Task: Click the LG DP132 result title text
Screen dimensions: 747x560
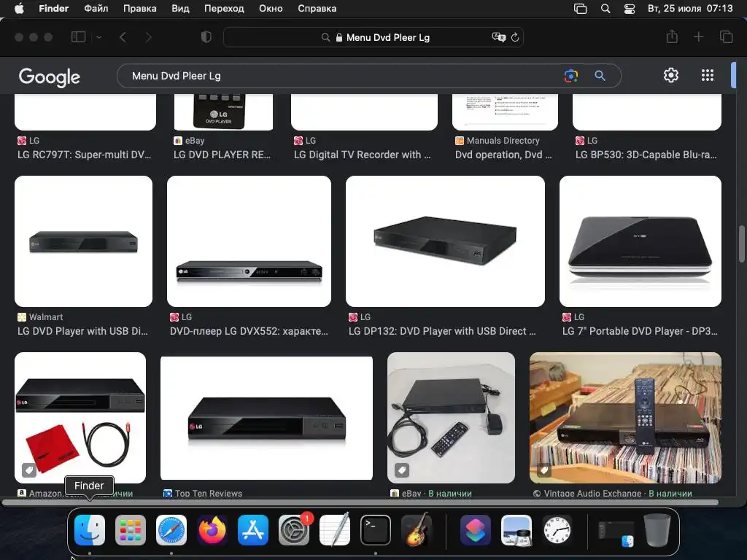Action: coord(442,332)
